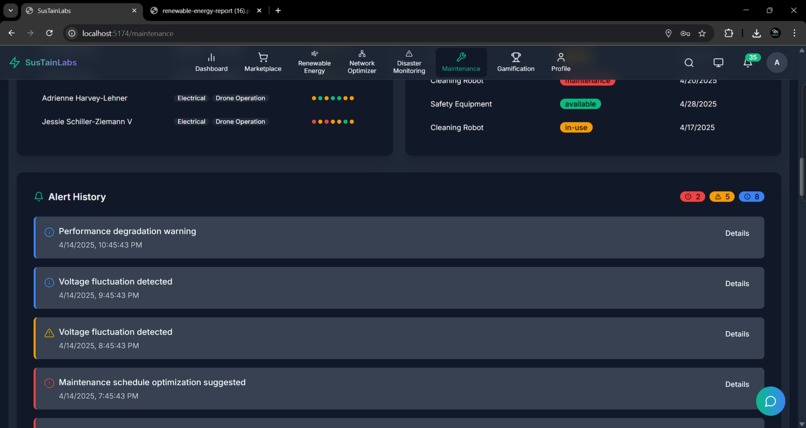Click Drone Operation tag for Adrienne Harvey-Lehner
Viewport: 806px width, 428px height.
tap(240, 98)
